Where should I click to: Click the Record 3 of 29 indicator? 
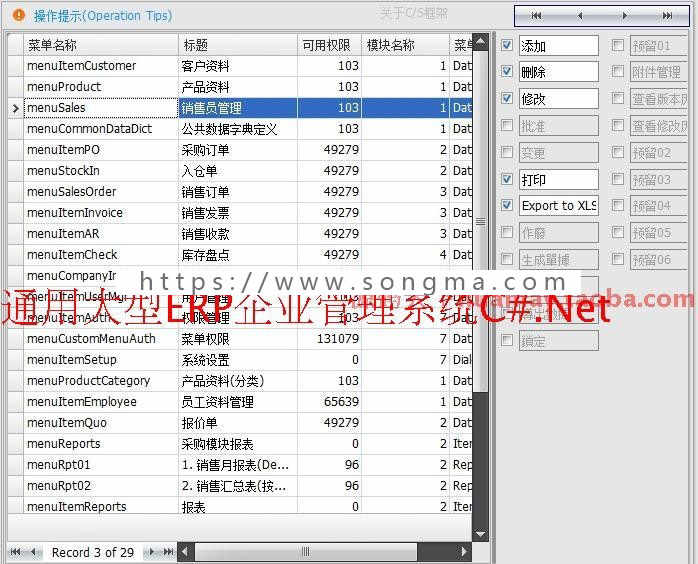pyautogui.click(x=93, y=552)
